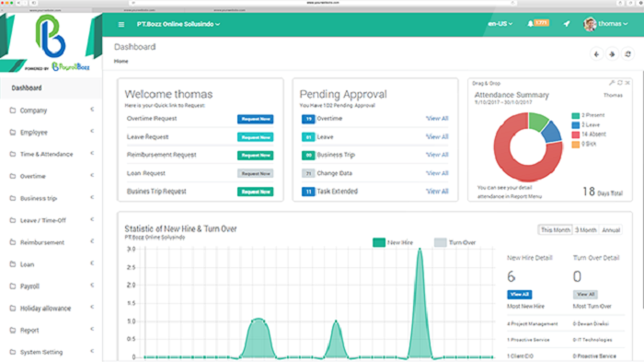
Task: Click the Reimbursement folder icon
Action: coord(13,242)
